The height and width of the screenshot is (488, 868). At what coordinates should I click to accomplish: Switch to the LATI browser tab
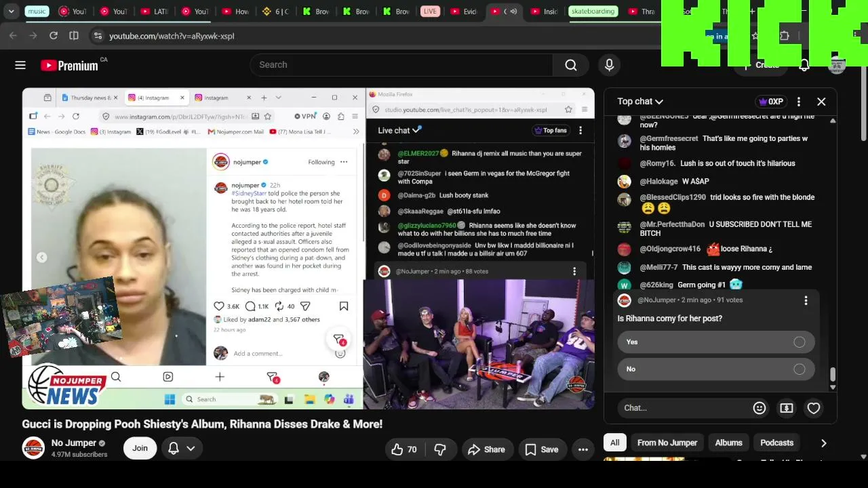tap(155, 12)
